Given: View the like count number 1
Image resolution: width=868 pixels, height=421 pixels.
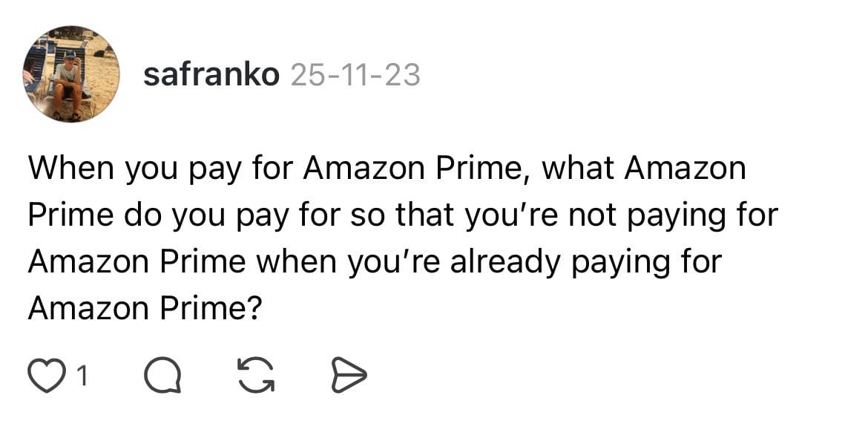Looking at the screenshot, I should click(82, 376).
